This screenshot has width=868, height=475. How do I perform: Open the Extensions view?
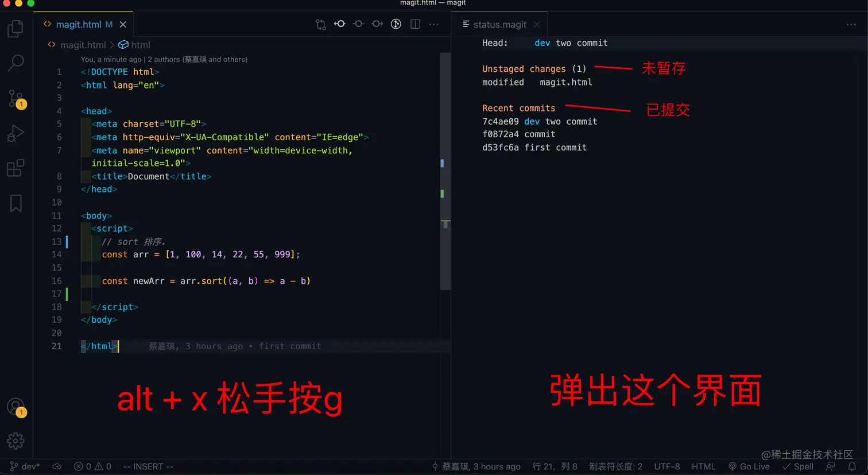(15, 168)
